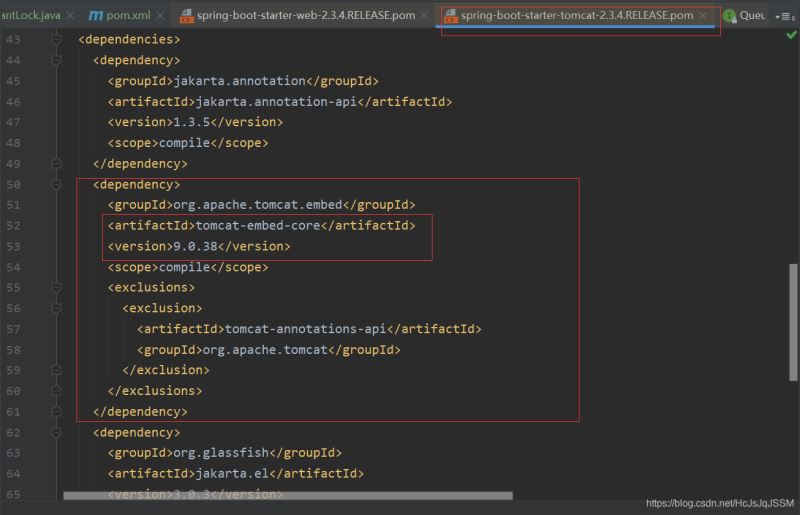This screenshot has height=515, width=800.
Task: Click the org.apache.tomcat groupId on line 58
Action: (x=265, y=350)
